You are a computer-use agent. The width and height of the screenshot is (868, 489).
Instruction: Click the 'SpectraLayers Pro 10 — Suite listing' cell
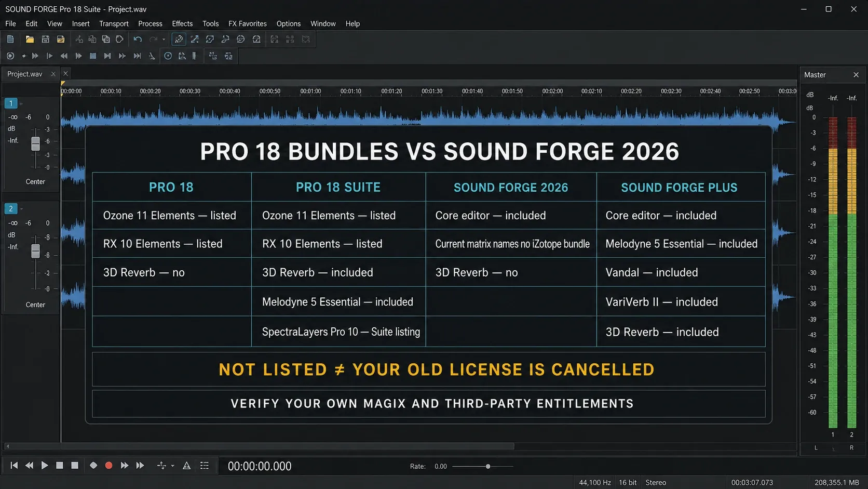(x=338, y=332)
